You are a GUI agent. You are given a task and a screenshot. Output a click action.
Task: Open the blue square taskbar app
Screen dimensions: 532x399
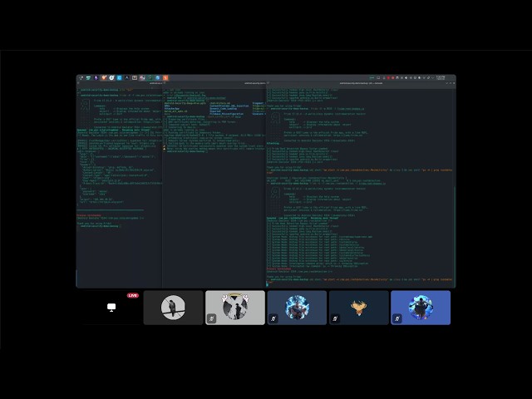119,77
